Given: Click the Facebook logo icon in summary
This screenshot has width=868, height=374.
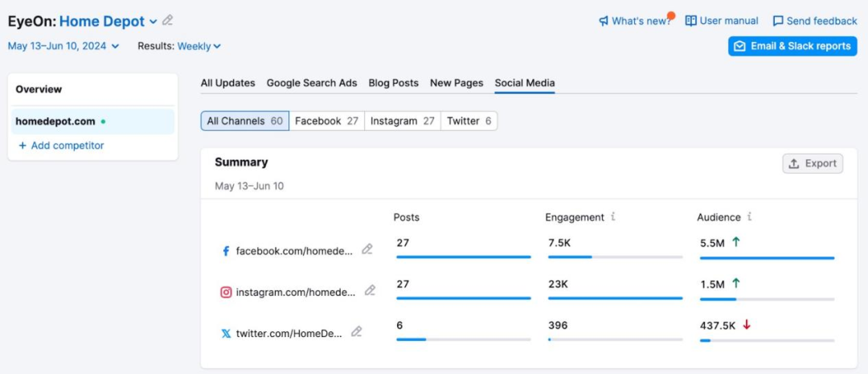Looking at the screenshot, I should point(226,251).
